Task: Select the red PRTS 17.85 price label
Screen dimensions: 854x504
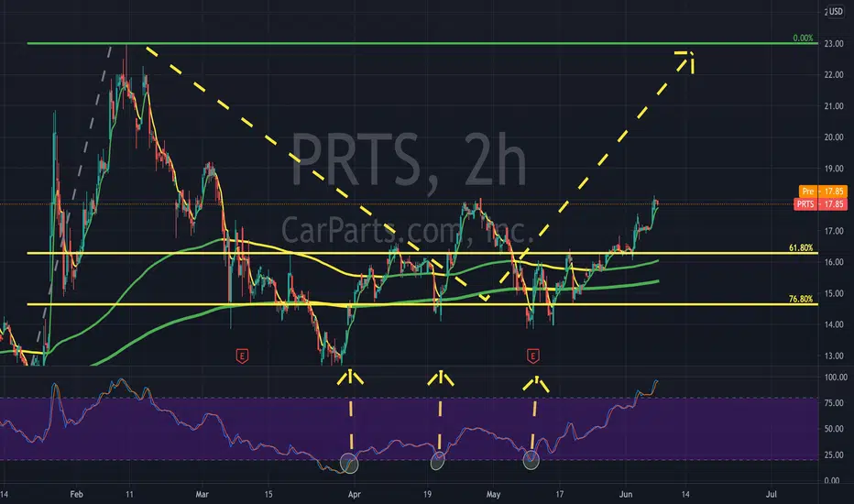Action: [x=820, y=204]
